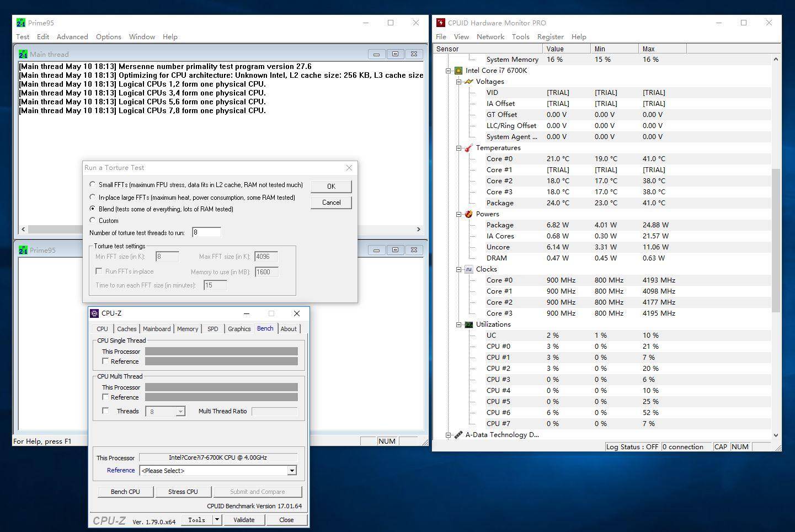
Task: Click OK in Run a Torture Test dialog
Action: [x=331, y=187]
